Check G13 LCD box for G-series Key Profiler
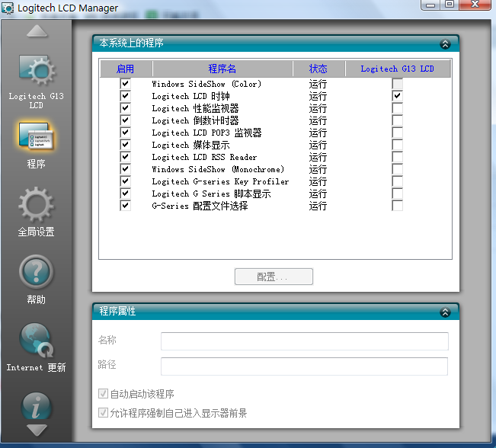 tap(397, 181)
